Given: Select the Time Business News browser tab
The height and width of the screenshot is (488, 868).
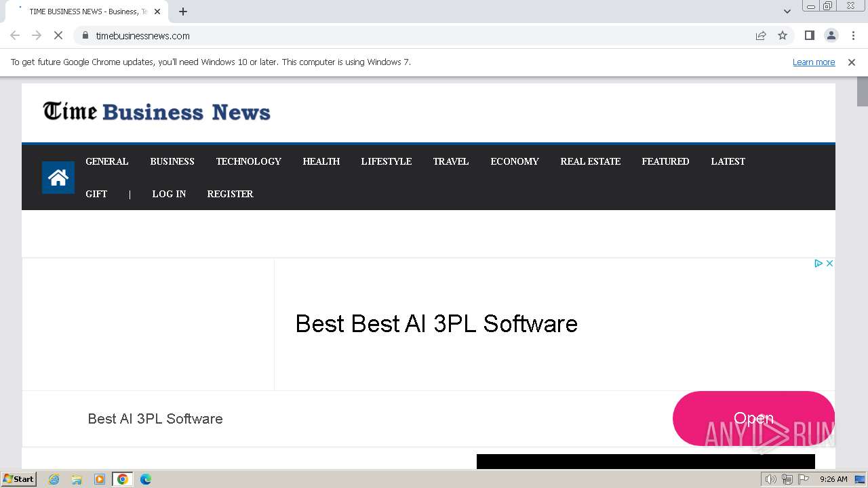Looking at the screenshot, I should click(x=87, y=12).
